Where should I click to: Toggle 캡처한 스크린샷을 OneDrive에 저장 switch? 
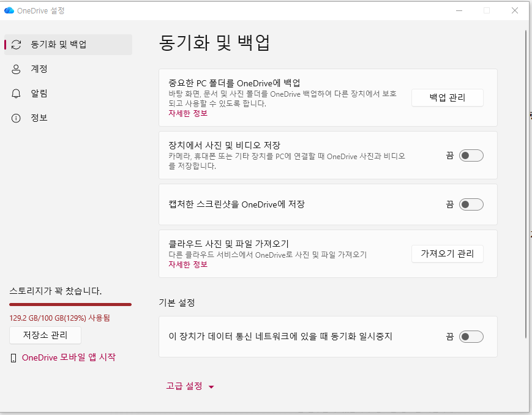click(x=471, y=204)
